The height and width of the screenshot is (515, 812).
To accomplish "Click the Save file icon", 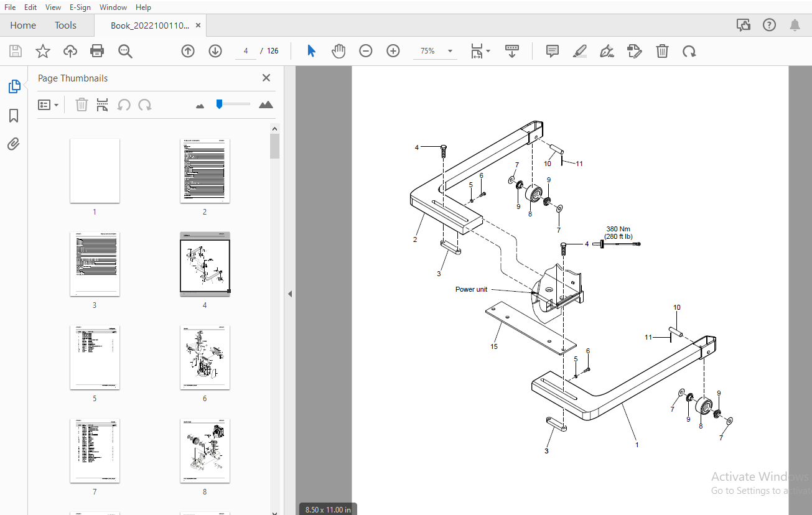I will coord(16,51).
